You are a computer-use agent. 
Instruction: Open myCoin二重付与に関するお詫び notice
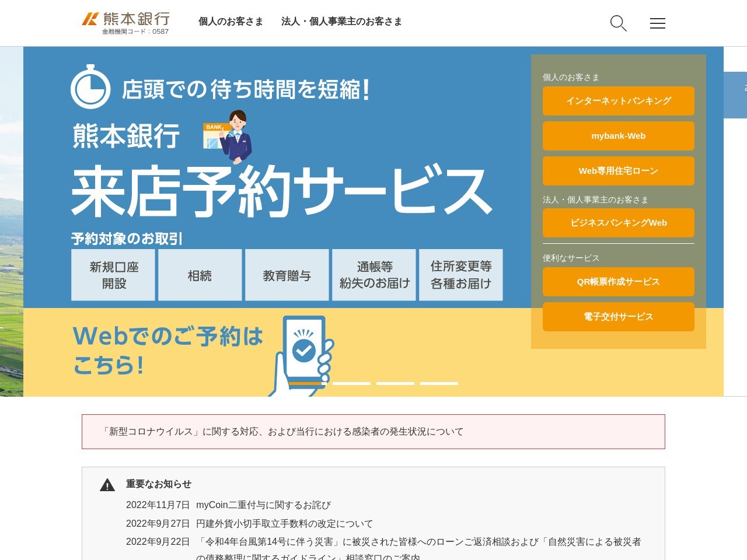point(263,505)
